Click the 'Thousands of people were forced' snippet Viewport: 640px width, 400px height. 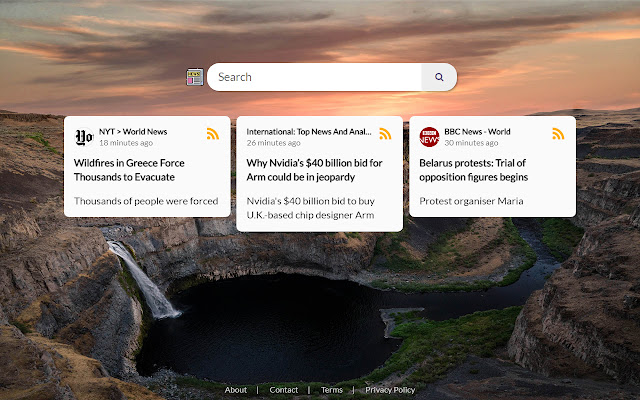(146, 201)
